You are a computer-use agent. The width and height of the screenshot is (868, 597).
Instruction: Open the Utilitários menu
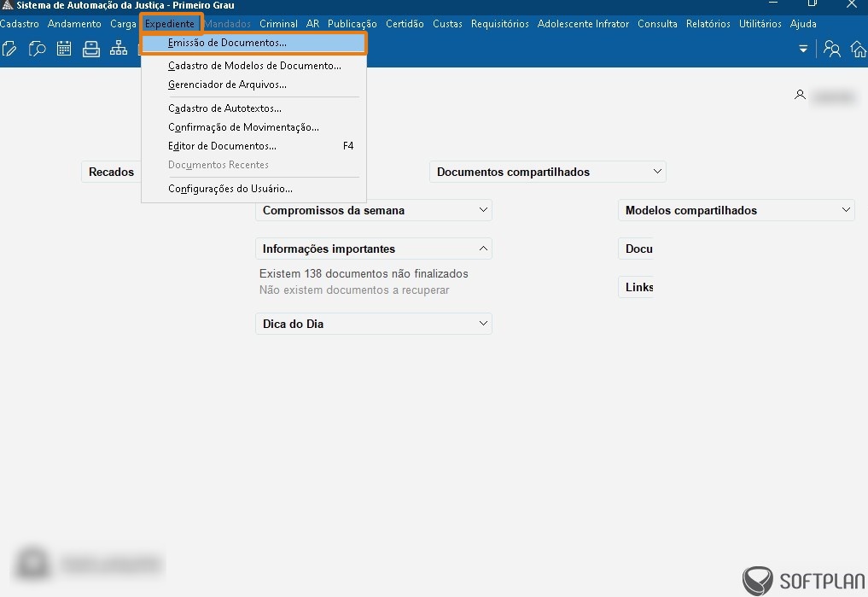760,24
